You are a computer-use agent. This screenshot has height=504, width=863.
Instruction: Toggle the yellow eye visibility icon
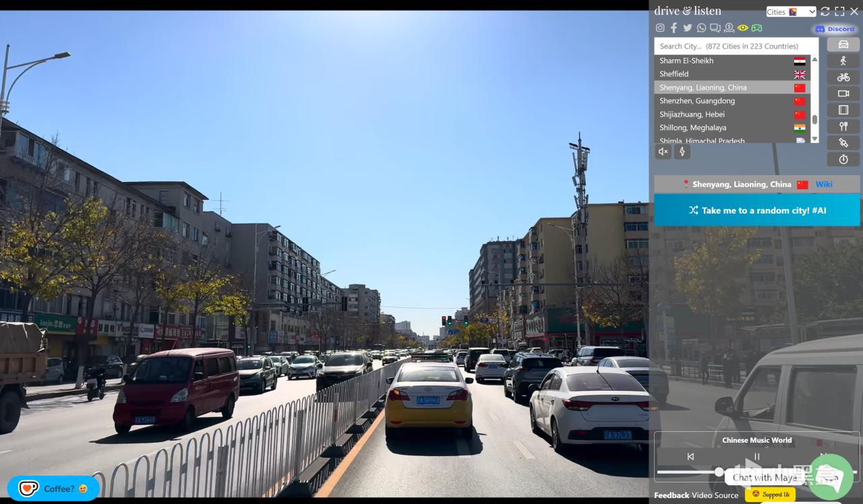click(x=742, y=28)
